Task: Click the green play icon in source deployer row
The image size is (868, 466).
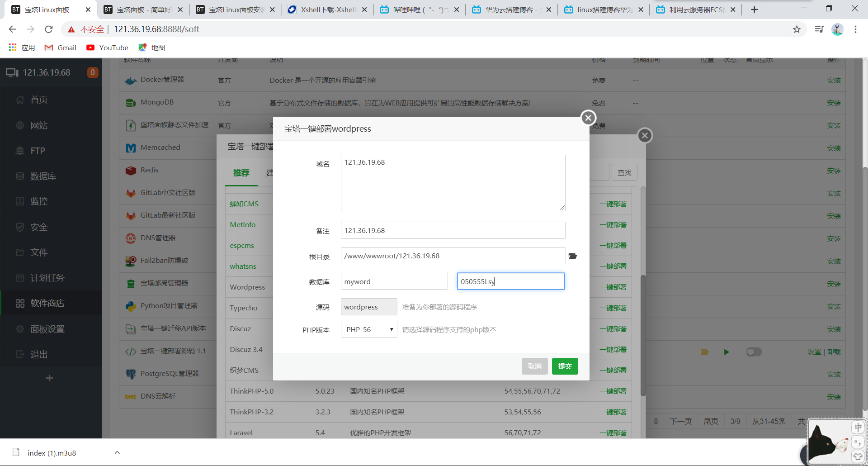Action: pos(726,352)
